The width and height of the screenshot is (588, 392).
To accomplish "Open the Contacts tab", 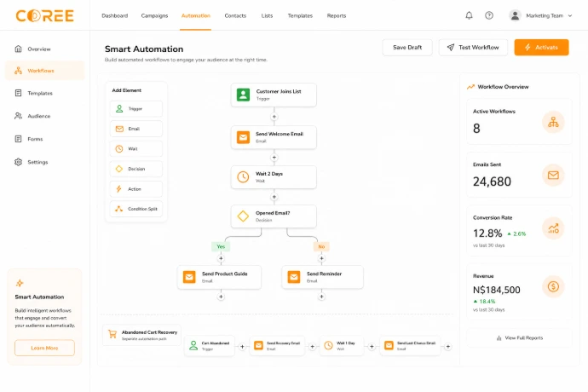I will point(235,15).
